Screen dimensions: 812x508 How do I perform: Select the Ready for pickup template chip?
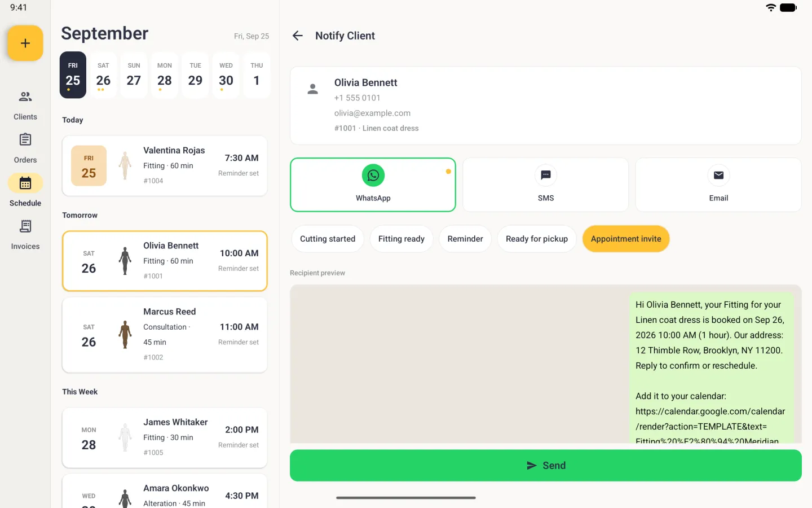(537, 239)
